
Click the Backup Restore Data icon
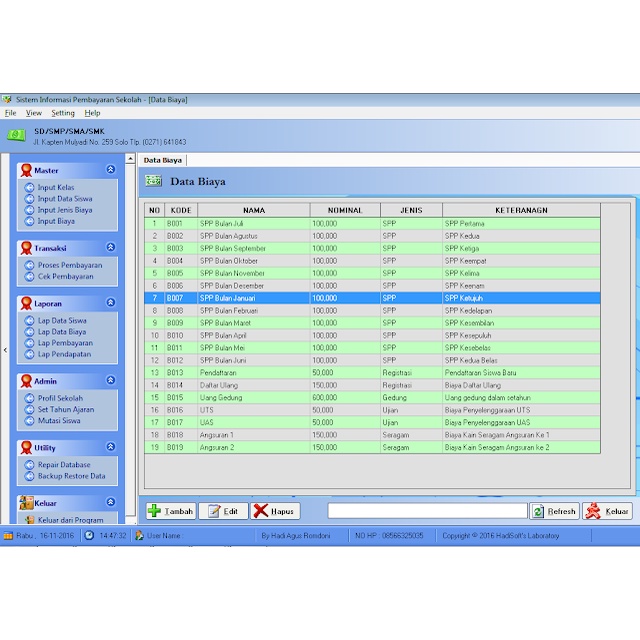pos(30,476)
